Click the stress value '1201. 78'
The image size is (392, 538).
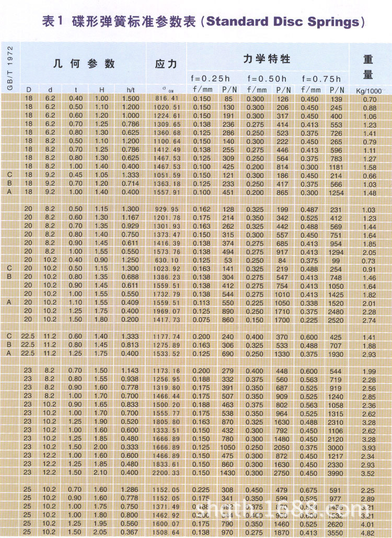[x=166, y=218]
